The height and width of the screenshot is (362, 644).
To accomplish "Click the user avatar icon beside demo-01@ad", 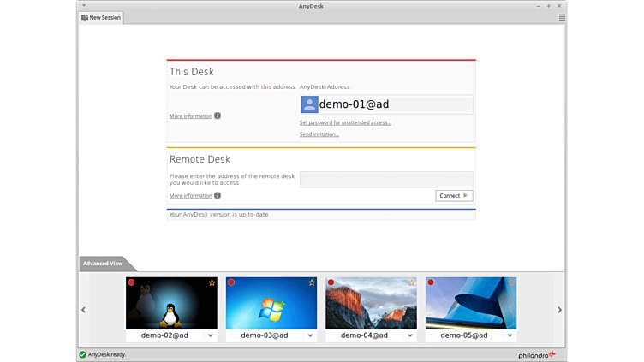I will click(x=309, y=104).
